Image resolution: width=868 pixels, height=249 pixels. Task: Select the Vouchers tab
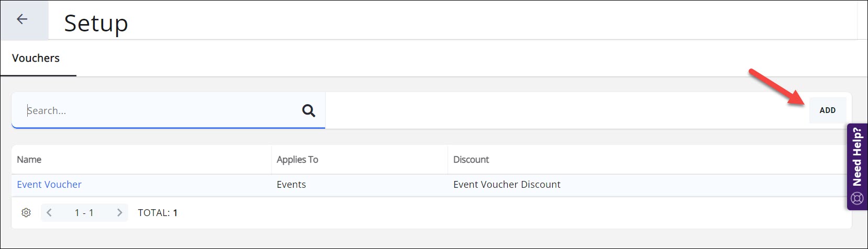(36, 58)
